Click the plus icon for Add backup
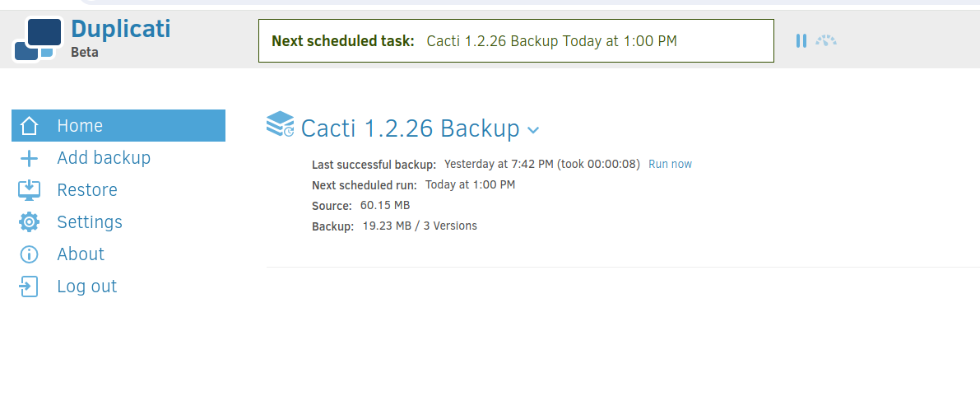Image resolution: width=980 pixels, height=410 pixels. [30, 158]
